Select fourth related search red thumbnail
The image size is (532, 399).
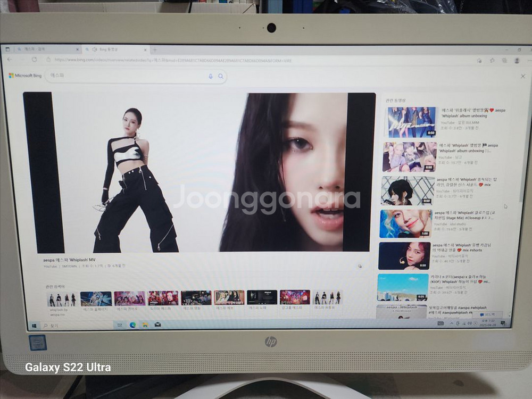tap(162, 298)
